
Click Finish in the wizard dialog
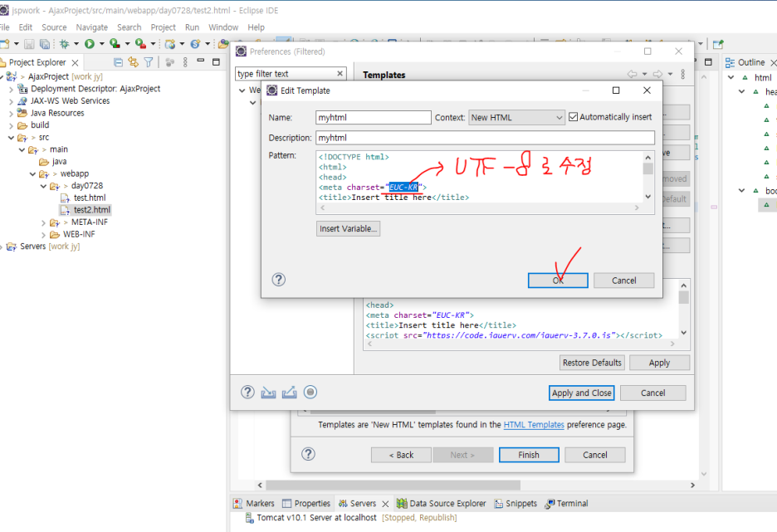[x=529, y=455]
